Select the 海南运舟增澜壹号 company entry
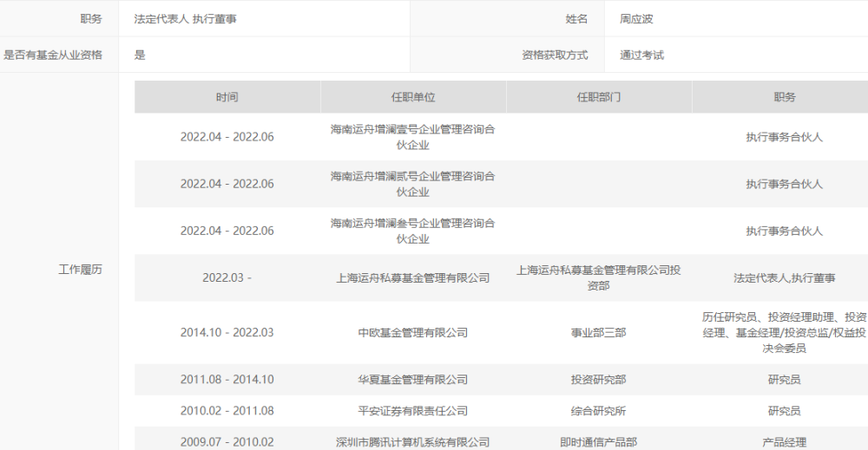This screenshot has height=450, width=868. click(x=413, y=137)
